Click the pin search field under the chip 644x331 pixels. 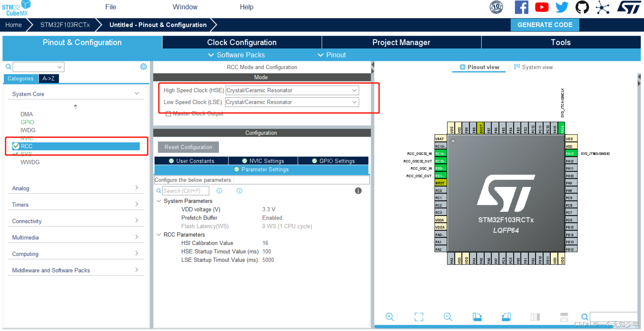click(x=613, y=317)
